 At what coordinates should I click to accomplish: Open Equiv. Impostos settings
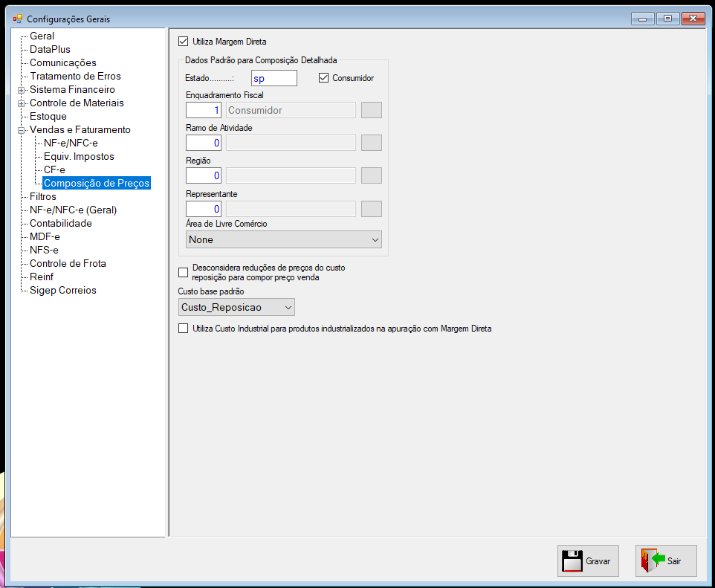point(79,156)
